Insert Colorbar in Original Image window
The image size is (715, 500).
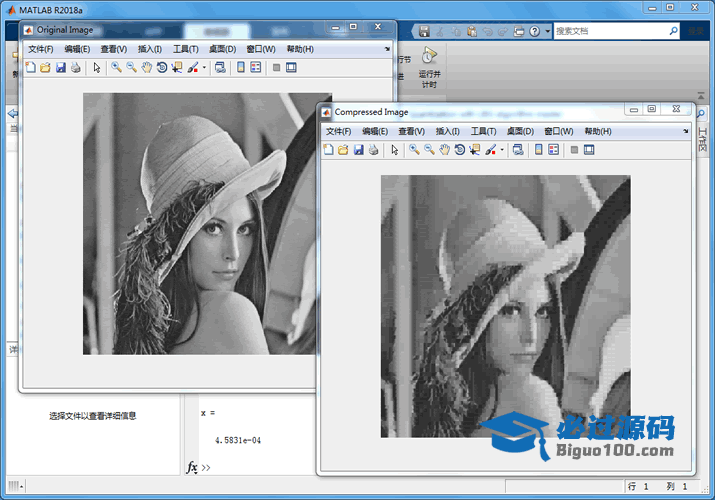pos(241,67)
